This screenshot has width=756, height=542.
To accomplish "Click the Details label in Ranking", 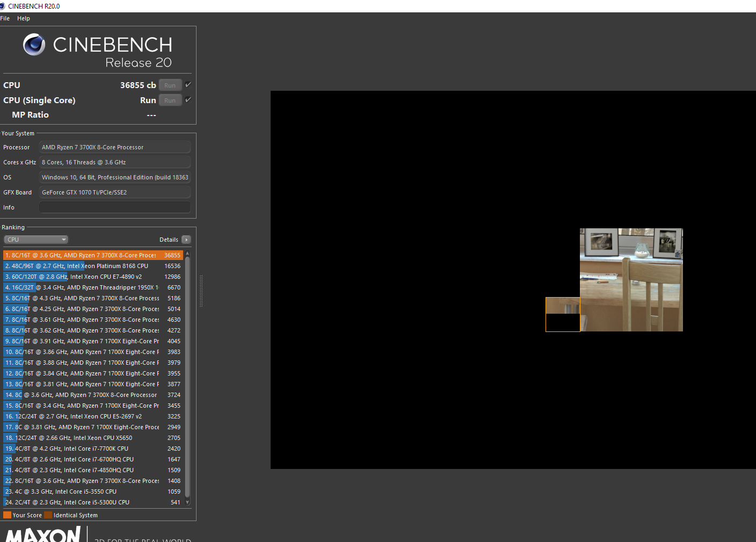I will point(169,240).
